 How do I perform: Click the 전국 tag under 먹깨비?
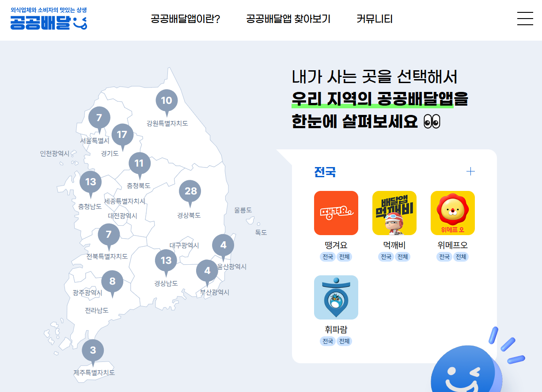click(386, 257)
